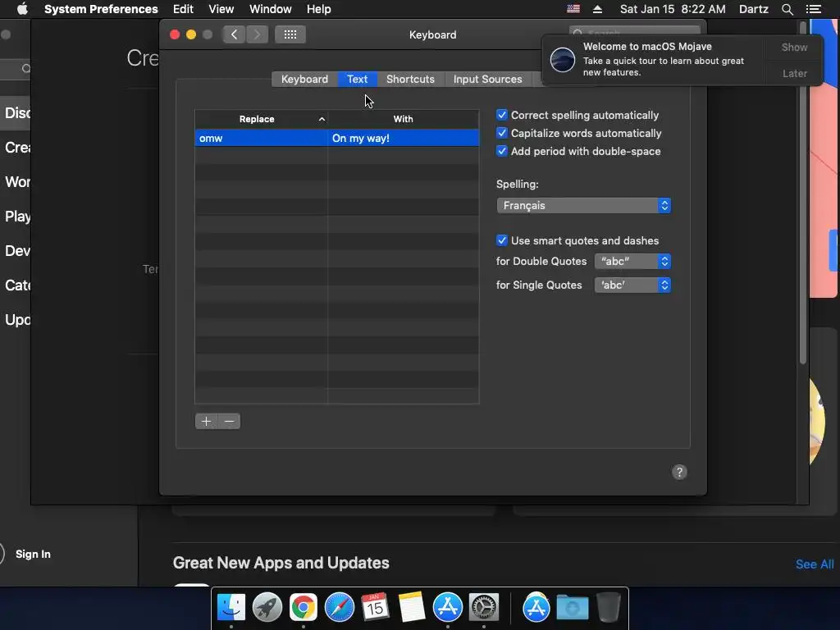Click the App Store window scrollbar

click(x=802, y=193)
